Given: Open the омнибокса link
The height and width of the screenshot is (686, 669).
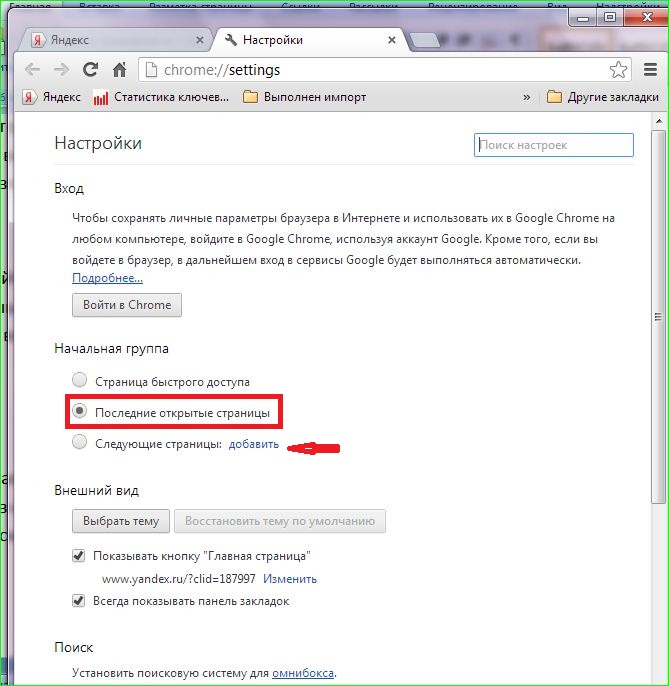Looking at the screenshot, I should pos(303,673).
